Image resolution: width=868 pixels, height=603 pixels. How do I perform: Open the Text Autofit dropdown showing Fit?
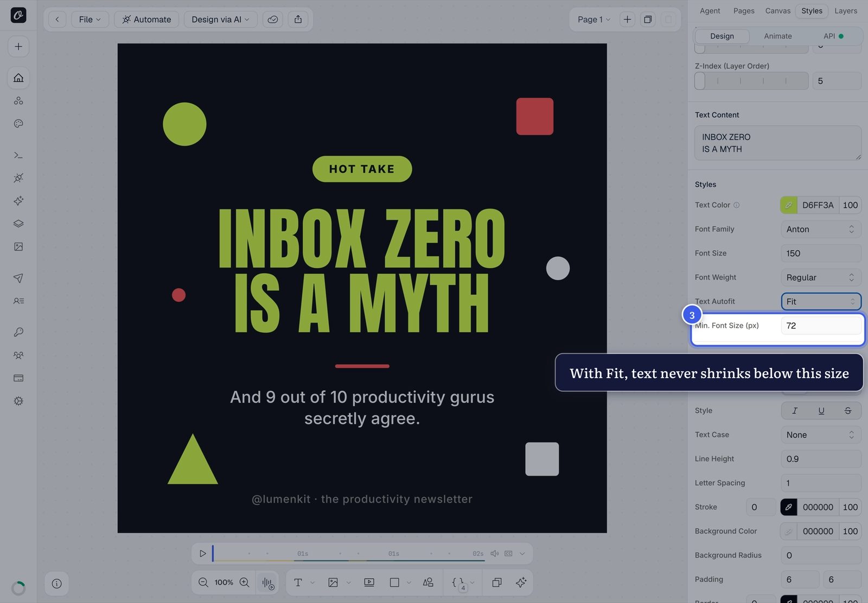(821, 302)
